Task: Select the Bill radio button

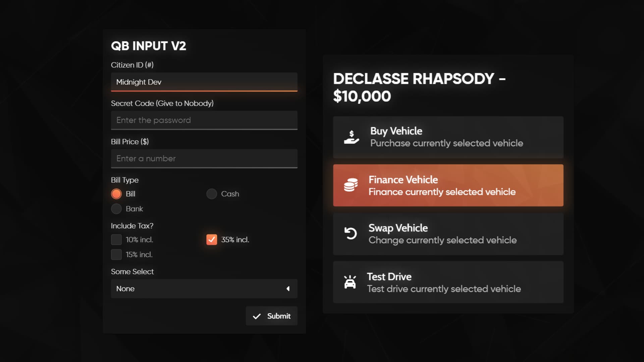Action: [116, 194]
